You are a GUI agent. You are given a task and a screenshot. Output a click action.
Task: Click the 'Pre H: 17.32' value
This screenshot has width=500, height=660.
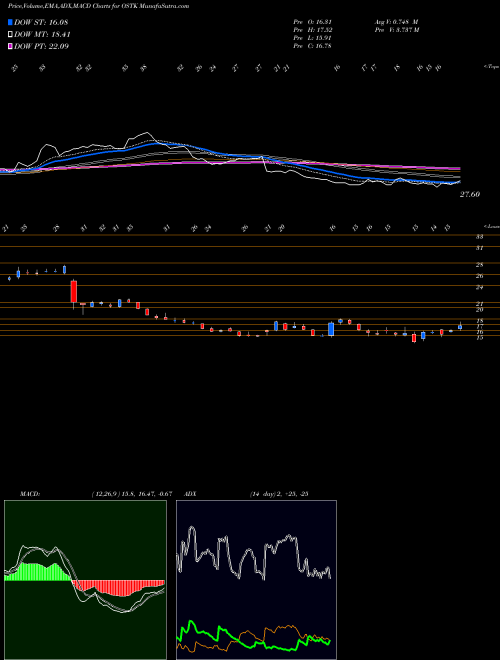coord(313,30)
